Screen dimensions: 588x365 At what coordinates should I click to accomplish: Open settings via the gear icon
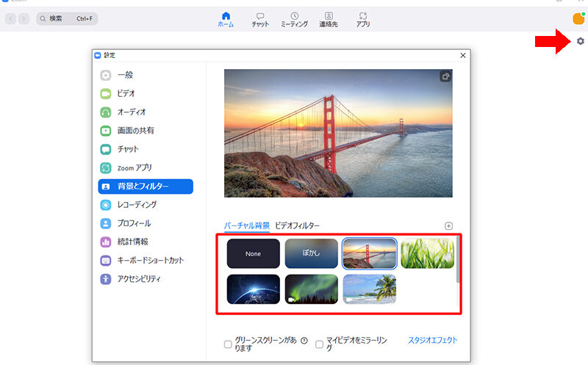point(580,41)
